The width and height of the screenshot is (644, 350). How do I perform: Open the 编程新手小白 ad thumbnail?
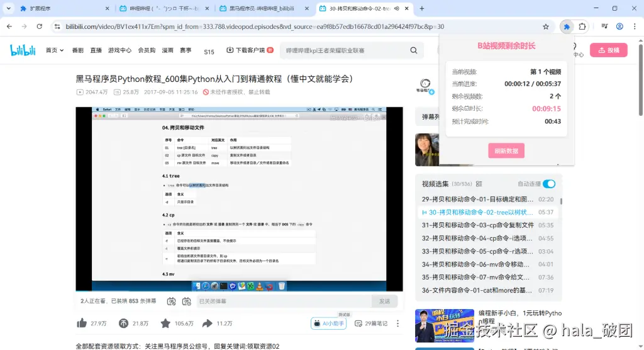(445, 325)
